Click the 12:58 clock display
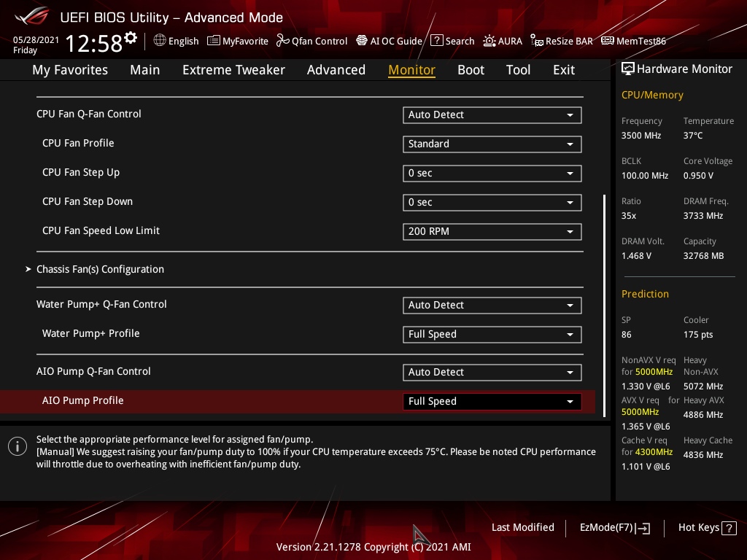 [93, 43]
